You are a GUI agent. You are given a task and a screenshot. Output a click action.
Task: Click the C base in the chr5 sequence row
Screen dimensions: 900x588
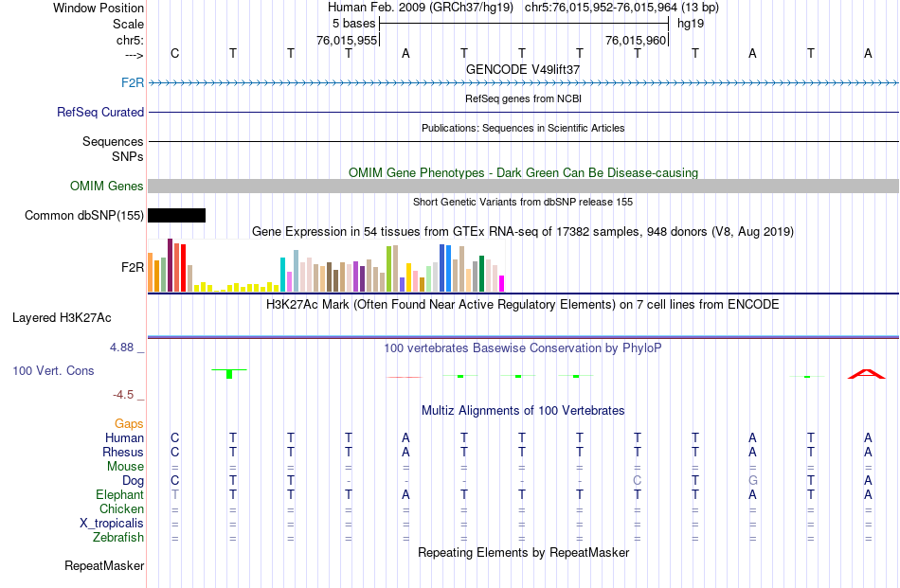(x=175, y=53)
